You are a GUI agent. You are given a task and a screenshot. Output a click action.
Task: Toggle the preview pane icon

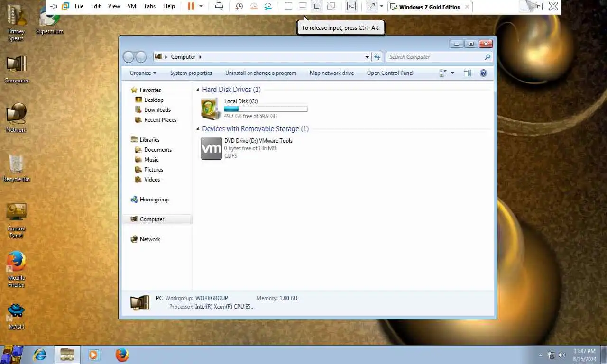pos(467,73)
